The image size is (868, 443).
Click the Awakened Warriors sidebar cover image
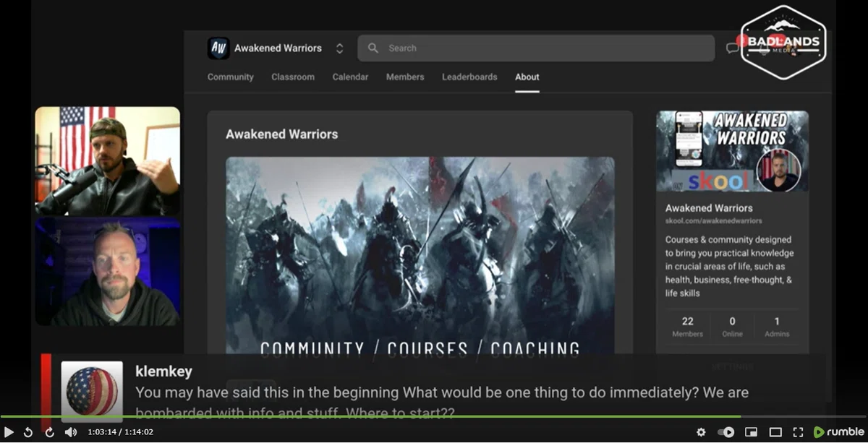point(733,152)
